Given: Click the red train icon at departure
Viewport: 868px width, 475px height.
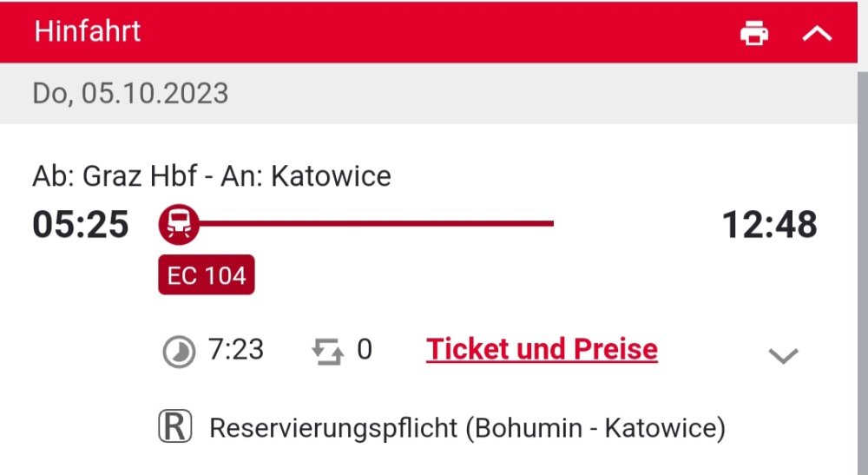Looking at the screenshot, I should pyautogui.click(x=179, y=225).
